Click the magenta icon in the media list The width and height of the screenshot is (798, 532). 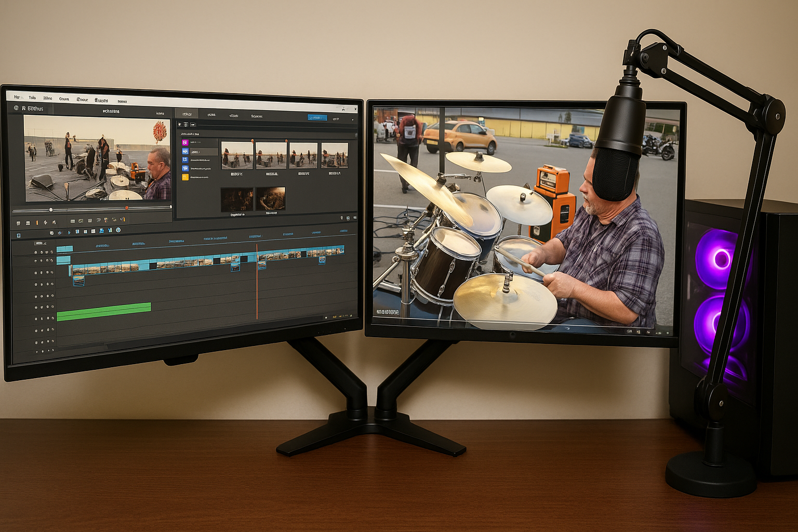pos(184,142)
